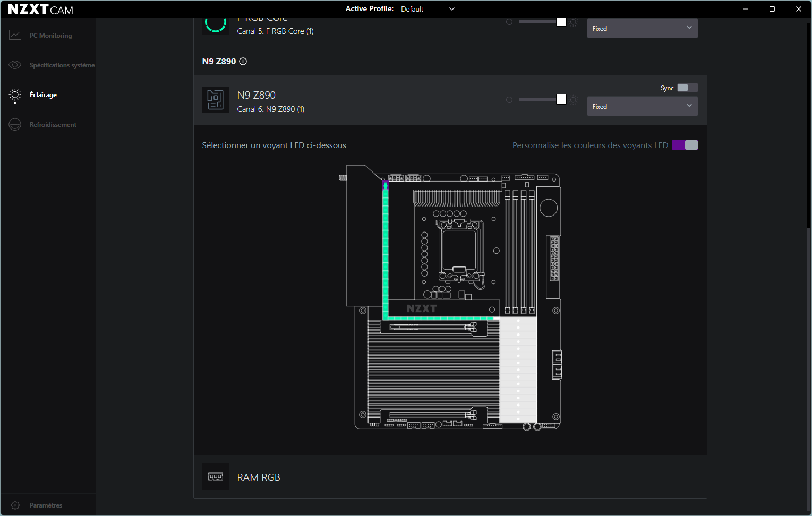Click the N9 Z890 motherboard device icon
Screen dimensions: 812x516
click(x=216, y=100)
